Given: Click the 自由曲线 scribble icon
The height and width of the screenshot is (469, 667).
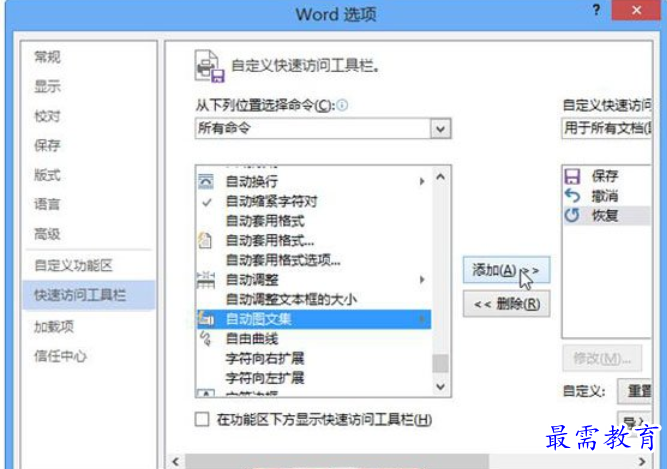Looking at the screenshot, I should click(206, 338).
